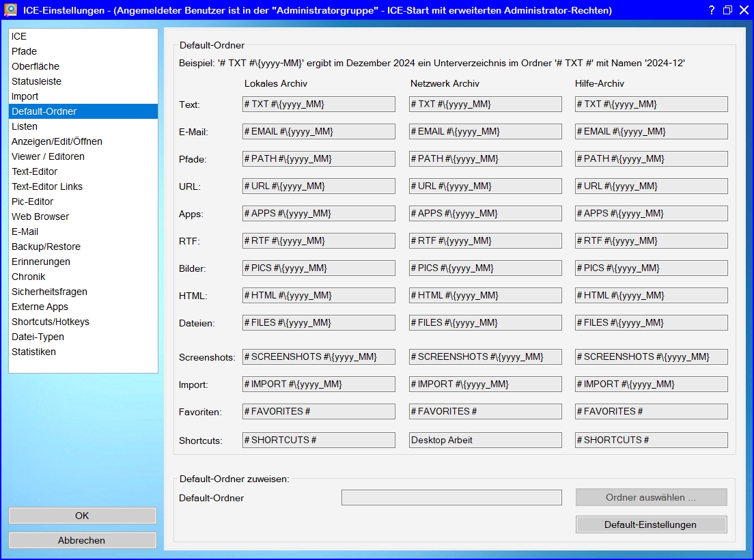Select Hilfe-Archiv Apps field
This screenshot has height=560, width=754.
coord(651,214)
